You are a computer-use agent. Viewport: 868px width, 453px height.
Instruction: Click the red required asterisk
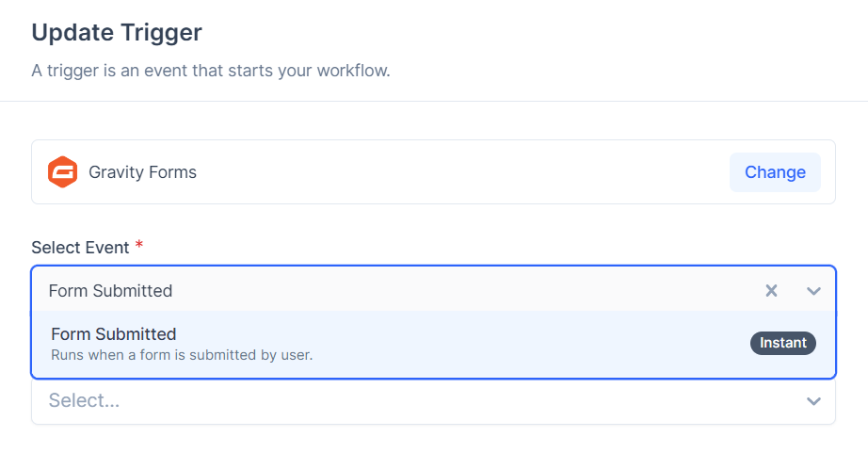[x=139, y=245]
